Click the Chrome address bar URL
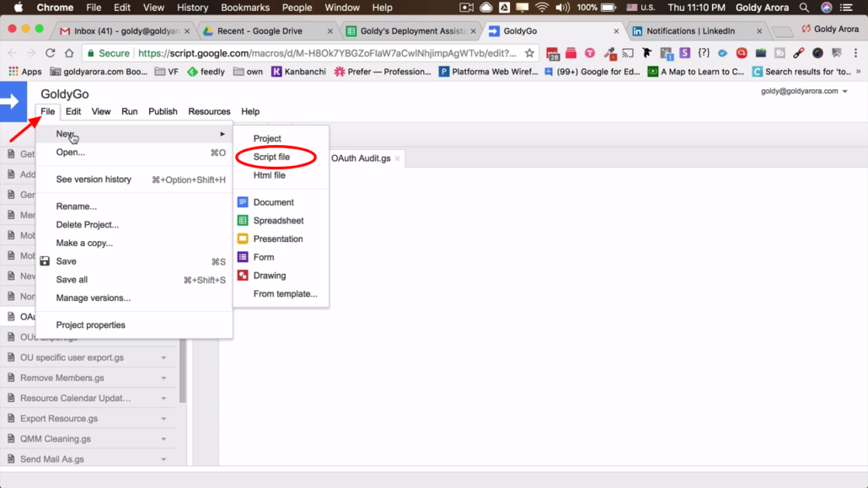This screenshot has width=868, height=488. coord(327,53)
